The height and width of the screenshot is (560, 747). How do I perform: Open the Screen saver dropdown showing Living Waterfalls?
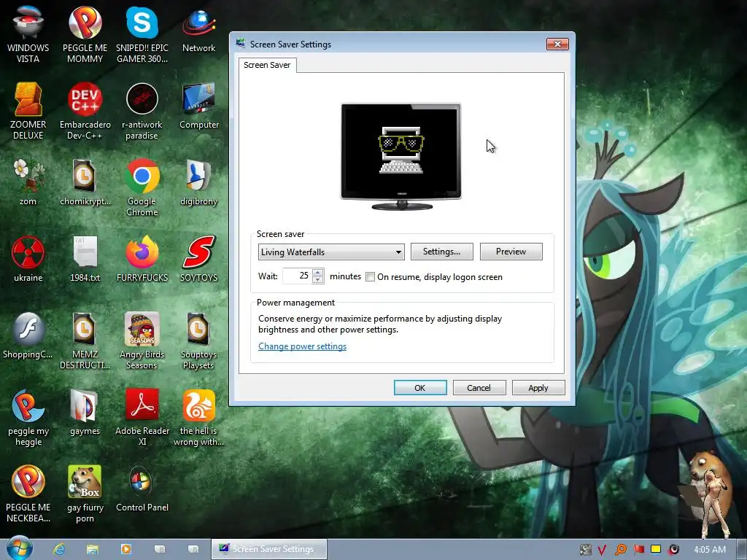(331, 252)
